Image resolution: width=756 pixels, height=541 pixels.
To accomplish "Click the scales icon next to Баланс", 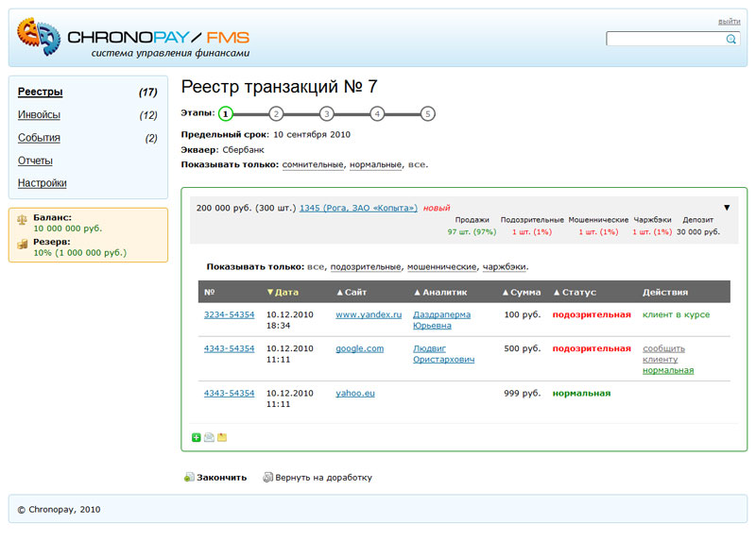I will [x=22, y=218].
